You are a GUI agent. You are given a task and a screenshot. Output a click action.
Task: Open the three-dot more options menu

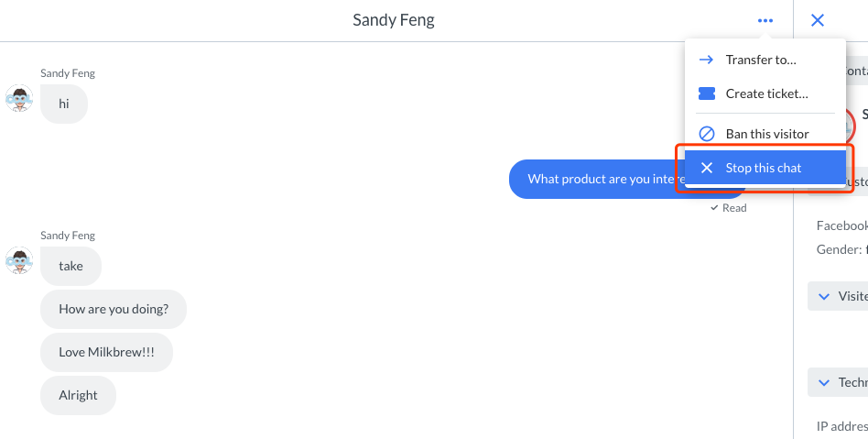(765, 20)
